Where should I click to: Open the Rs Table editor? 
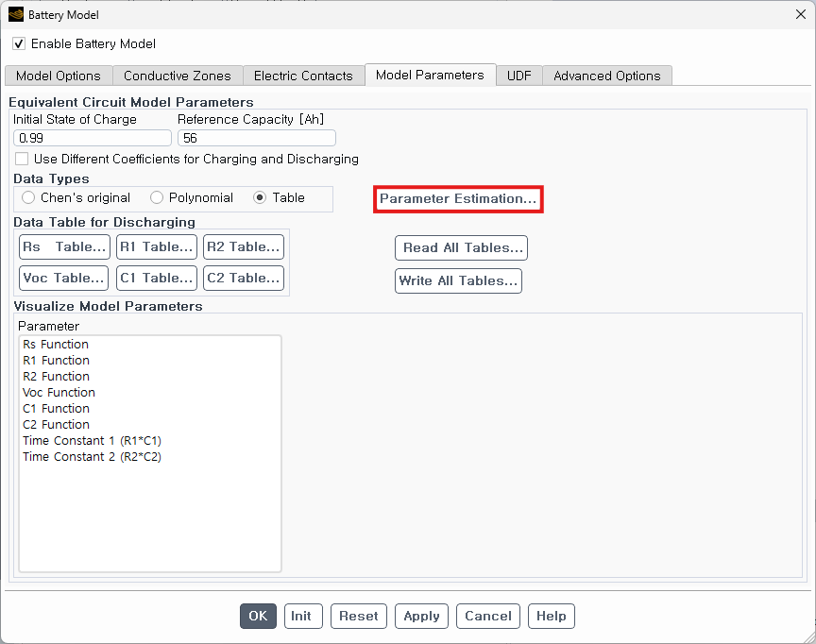point(64,247)
